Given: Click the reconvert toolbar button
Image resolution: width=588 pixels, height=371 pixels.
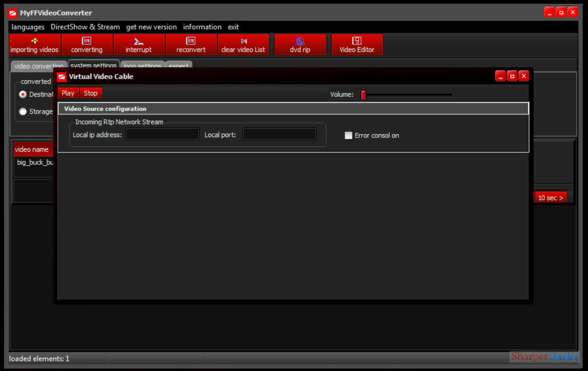Looking at the screenshot, I should [191, 44].
